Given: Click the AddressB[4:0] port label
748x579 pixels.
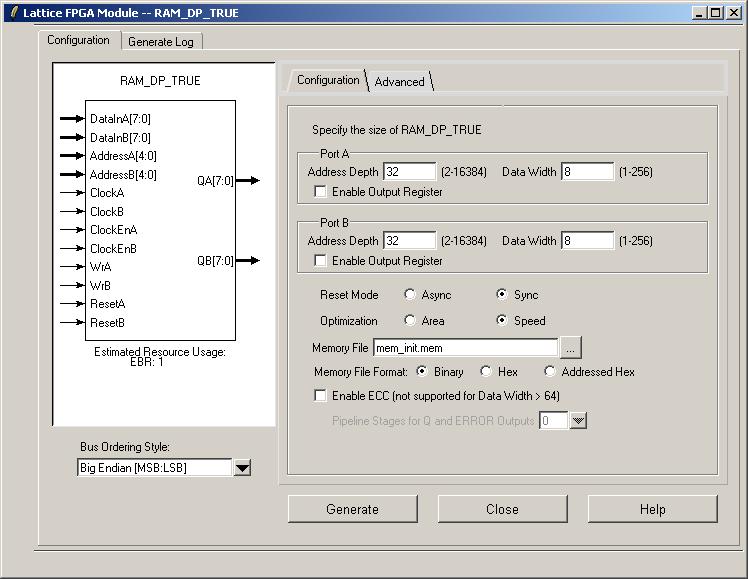Looking at the screenshot, I should [x=123, y=175].
